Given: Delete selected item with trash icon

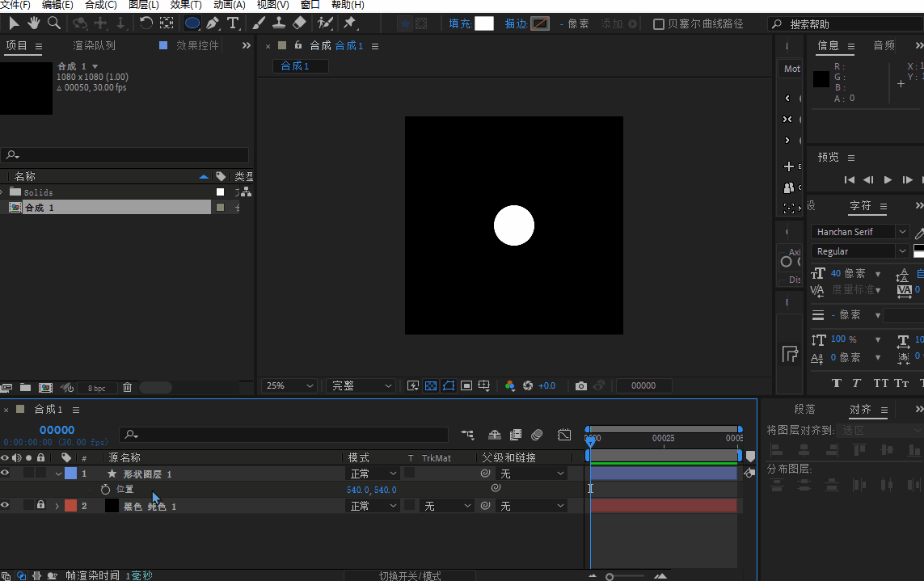Looking at the screenshot, I should pyautogui.click(x=127, y=388).
